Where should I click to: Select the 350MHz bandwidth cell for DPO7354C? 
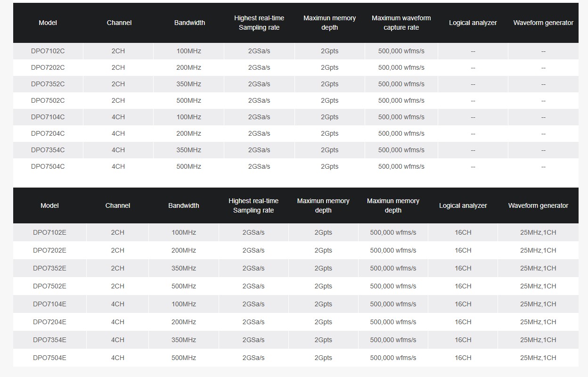188,150
